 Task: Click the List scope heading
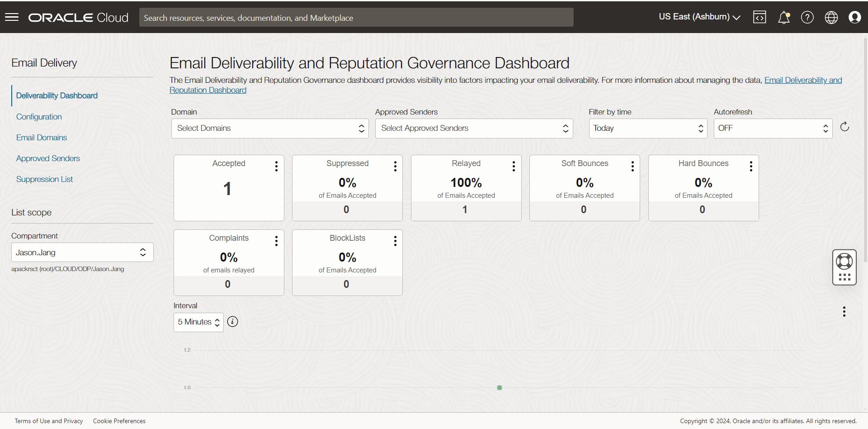(x=32, y=213)
